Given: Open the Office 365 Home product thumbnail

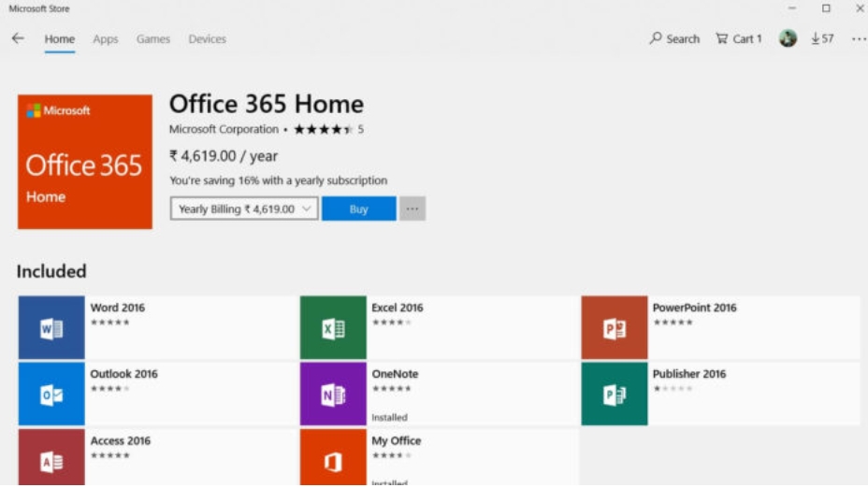Looking at the screenshot, I should [x=85, y=162].
